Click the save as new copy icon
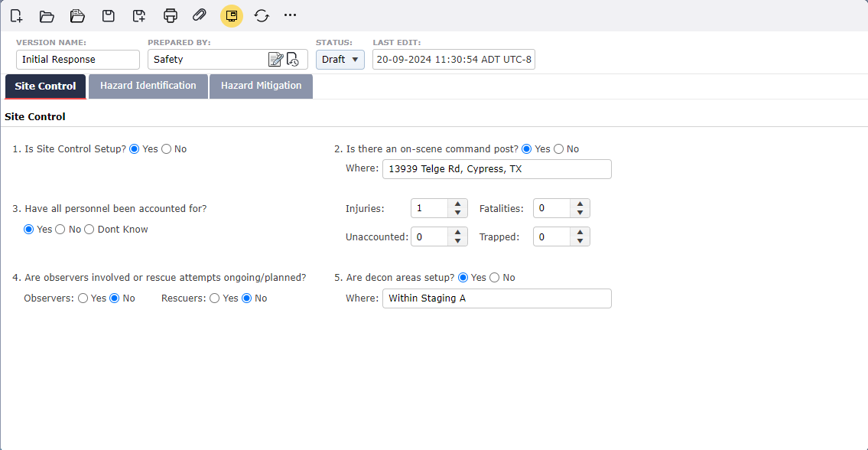868x450 pixels. click(x=139, y=15)
